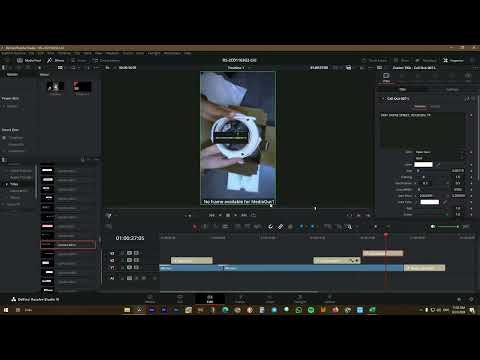Toggle auto select on V2 track
The image size is (480, 360).
point(130,260)
